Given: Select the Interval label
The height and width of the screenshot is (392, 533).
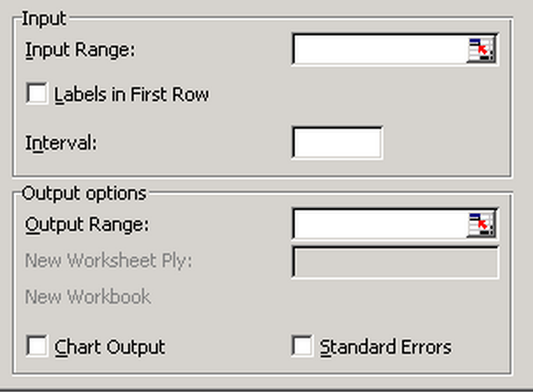Looking at the screenshot, I should (61, 143).
